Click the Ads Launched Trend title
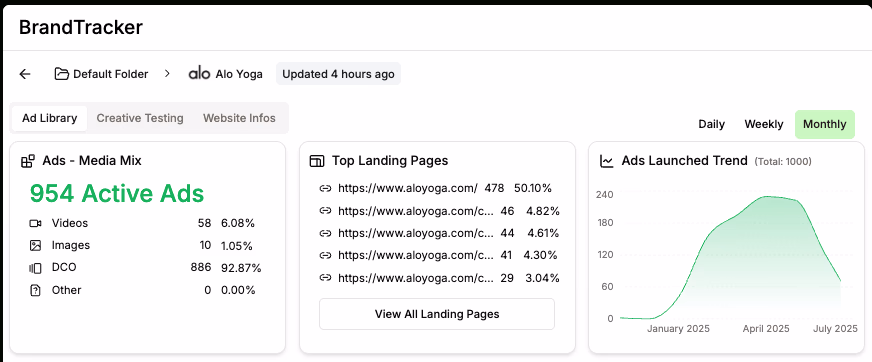872x362 pixels. click(684, 161)
